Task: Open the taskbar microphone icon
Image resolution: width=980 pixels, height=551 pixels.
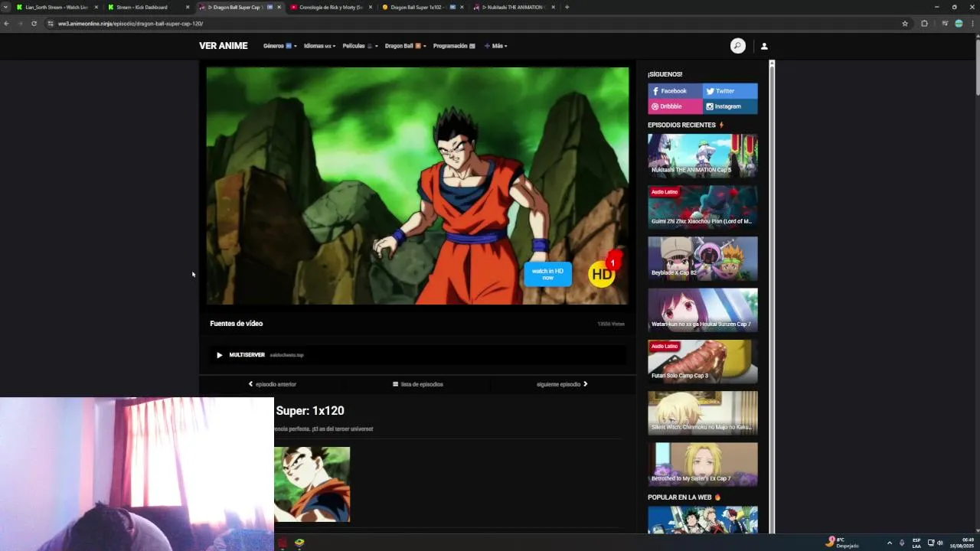Action: click(902, 543)
